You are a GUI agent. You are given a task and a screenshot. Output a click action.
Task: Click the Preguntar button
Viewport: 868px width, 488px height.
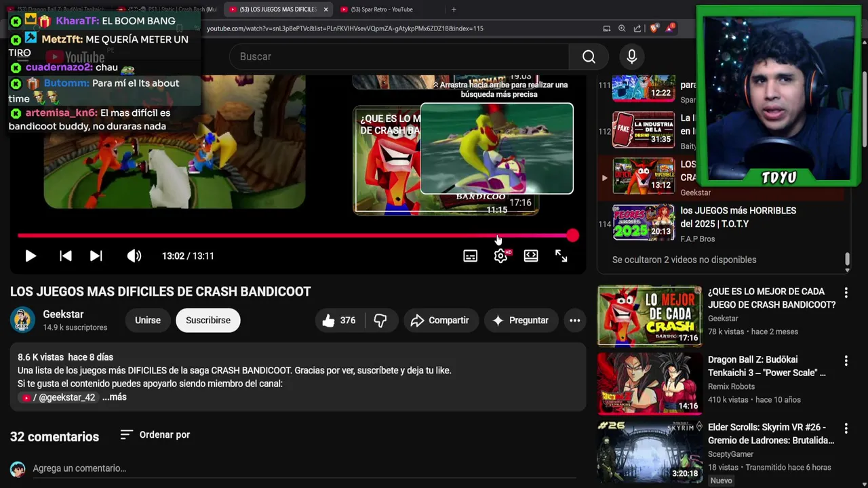click(x=521, y=321)
